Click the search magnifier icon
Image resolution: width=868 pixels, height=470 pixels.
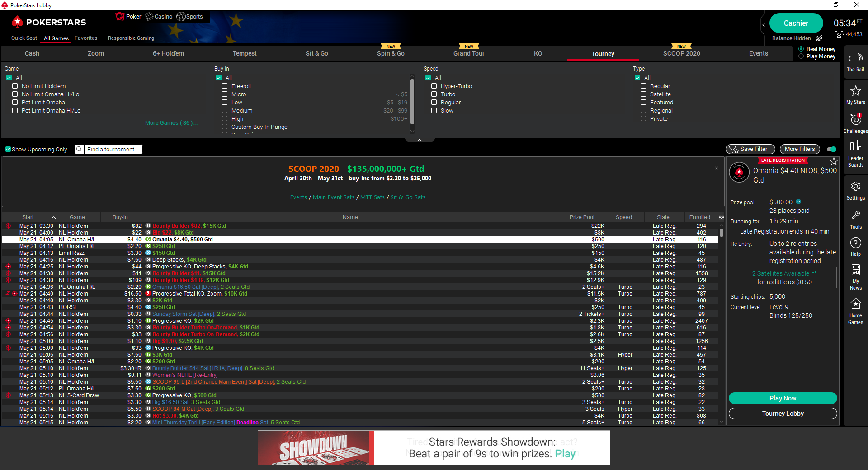pyautogui.click(x=79, y=149)
